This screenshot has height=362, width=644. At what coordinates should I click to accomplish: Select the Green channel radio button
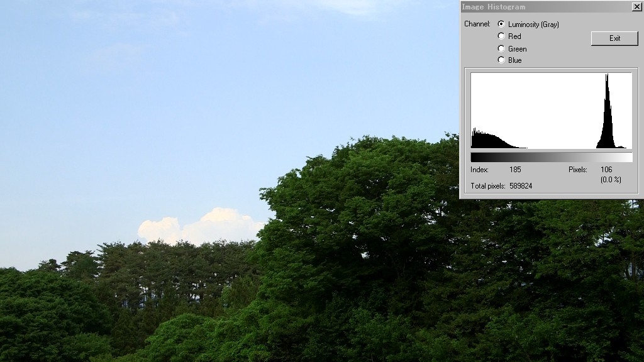[501, 48]
